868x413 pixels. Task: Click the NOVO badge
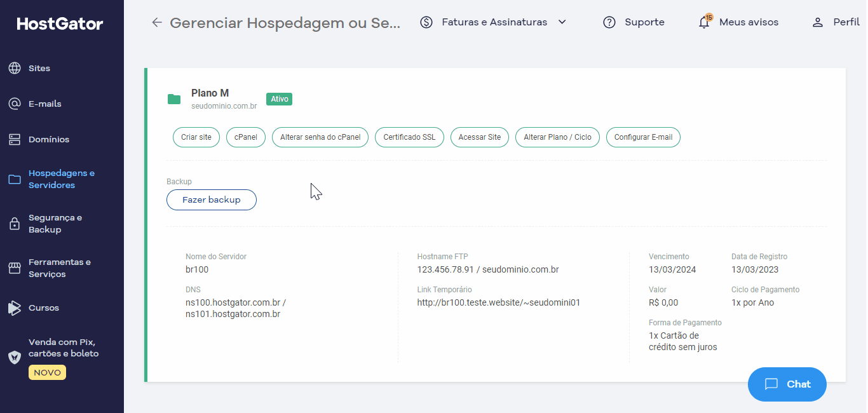tap(47, 372)
